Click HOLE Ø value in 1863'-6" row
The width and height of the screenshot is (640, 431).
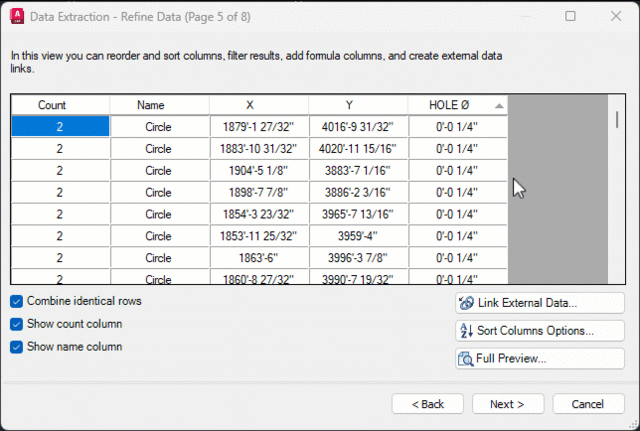[457, 258]
